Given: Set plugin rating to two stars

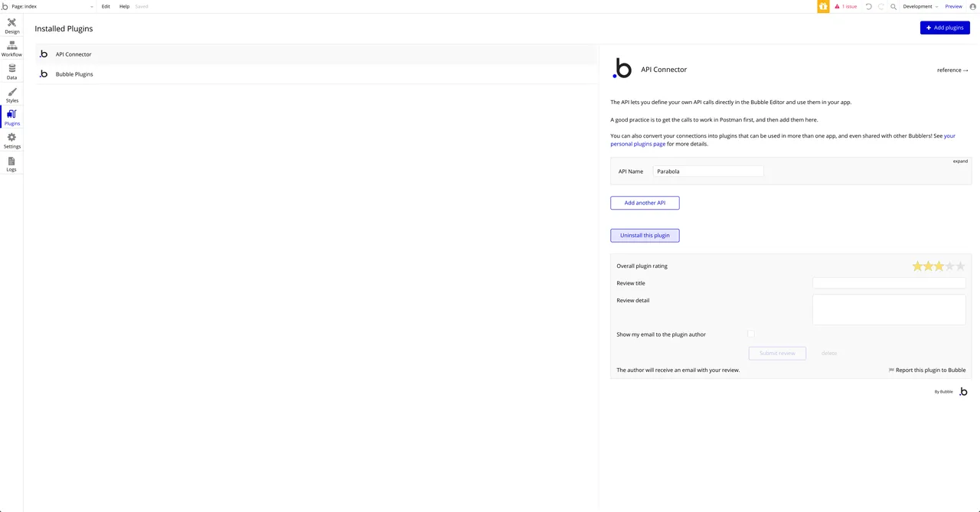Looking at the screenshot, I should pyautogui.click(x=928, y=266).
